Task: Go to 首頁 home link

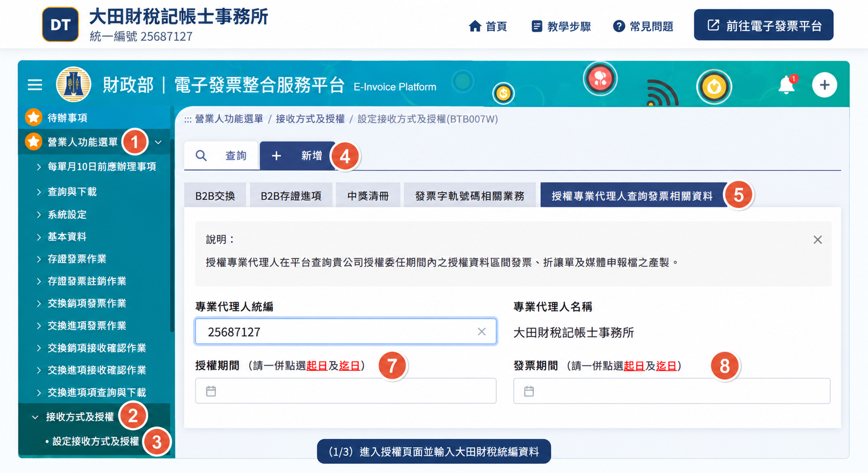Action: 487,26
